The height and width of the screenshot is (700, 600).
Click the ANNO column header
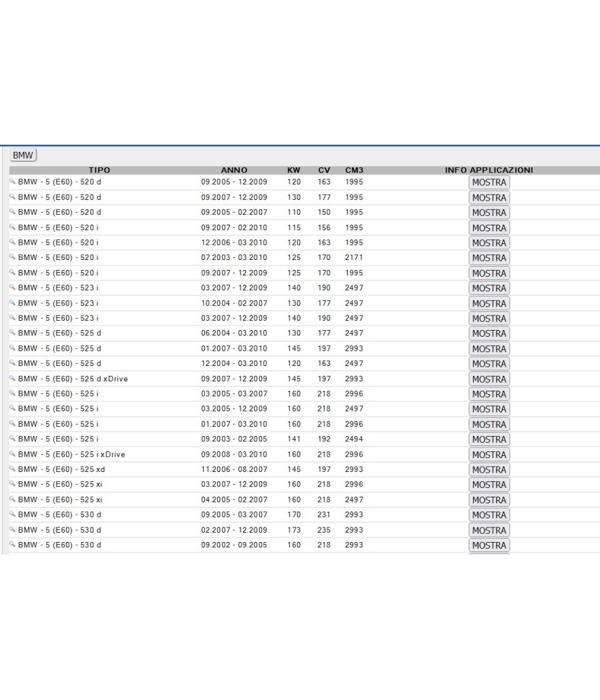click(x=234, y=170)
